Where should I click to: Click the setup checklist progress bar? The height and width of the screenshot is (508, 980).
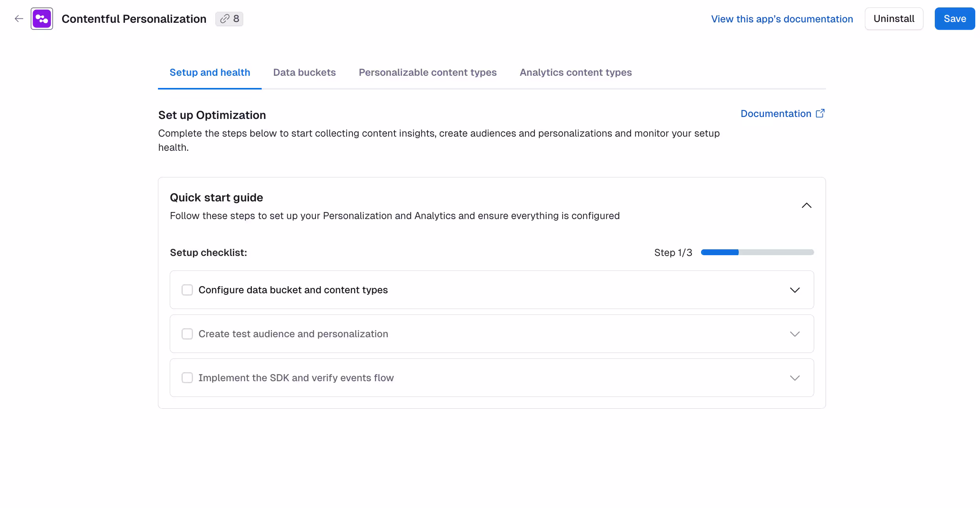757,252
